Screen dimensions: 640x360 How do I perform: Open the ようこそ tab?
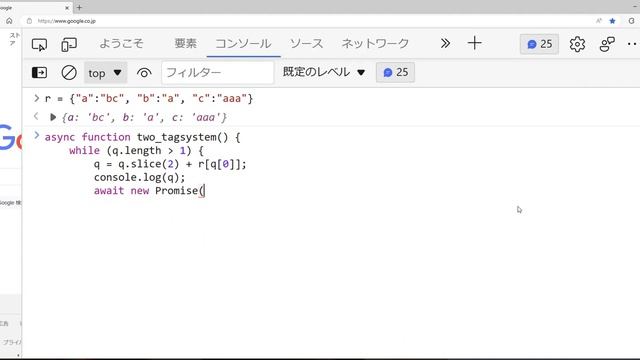(121, 43)
